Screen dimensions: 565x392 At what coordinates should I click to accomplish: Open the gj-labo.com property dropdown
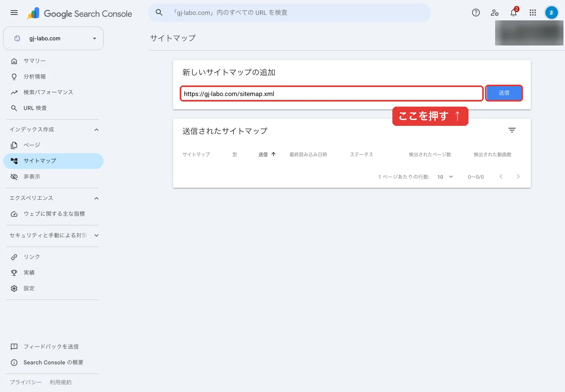click(x=53, y=38)
